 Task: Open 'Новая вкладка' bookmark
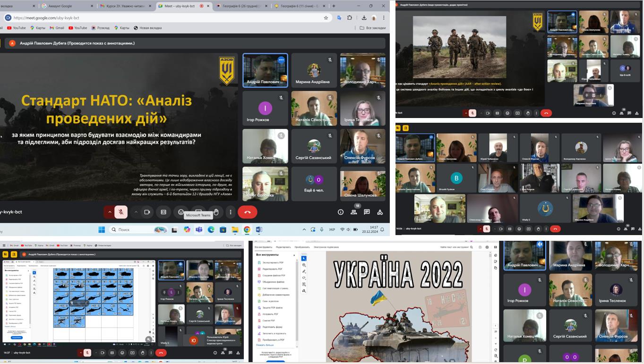pos(147,28)
